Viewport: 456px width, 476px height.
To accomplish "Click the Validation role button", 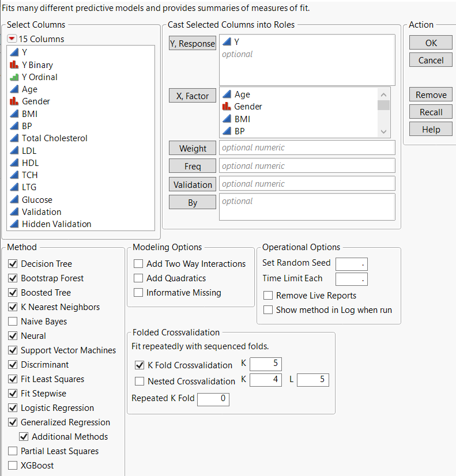I will point(193,184).
